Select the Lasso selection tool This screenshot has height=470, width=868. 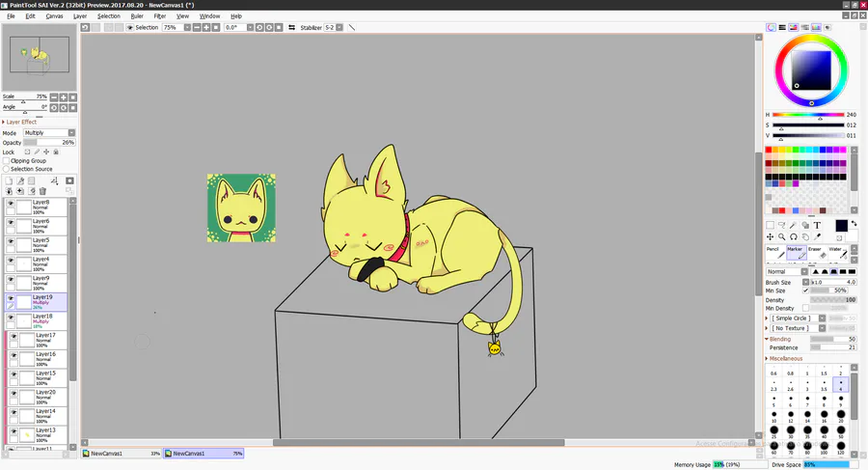point(781,225)
